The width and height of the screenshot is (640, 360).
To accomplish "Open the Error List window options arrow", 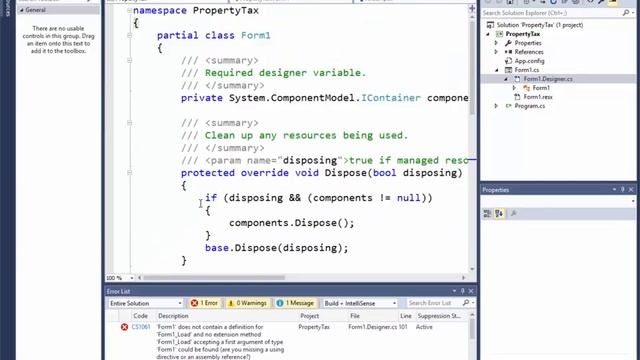I will (x=454, y=291).
